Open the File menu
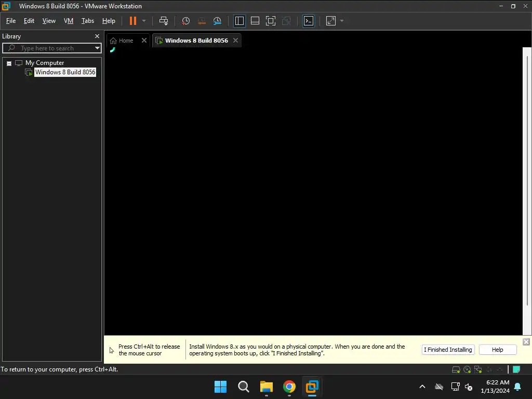The width and height of the screenshot is (532, 399). click(x=11, y=21)
